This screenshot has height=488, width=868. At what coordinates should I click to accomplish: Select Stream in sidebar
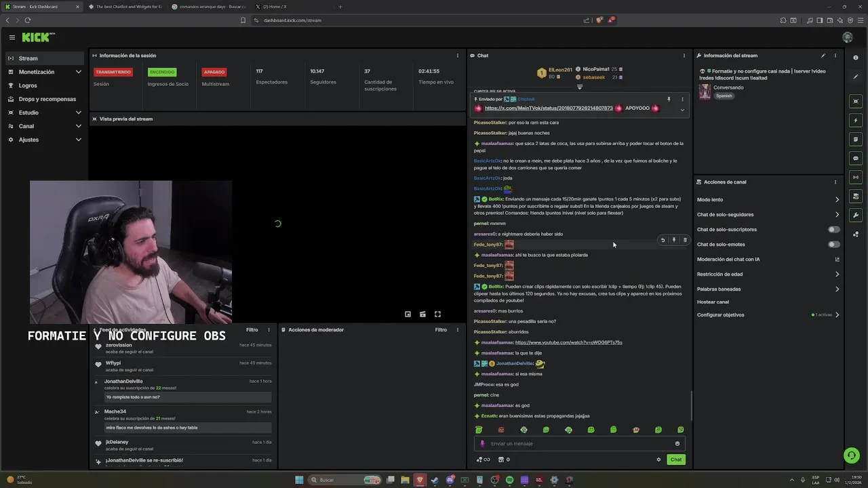45,58
